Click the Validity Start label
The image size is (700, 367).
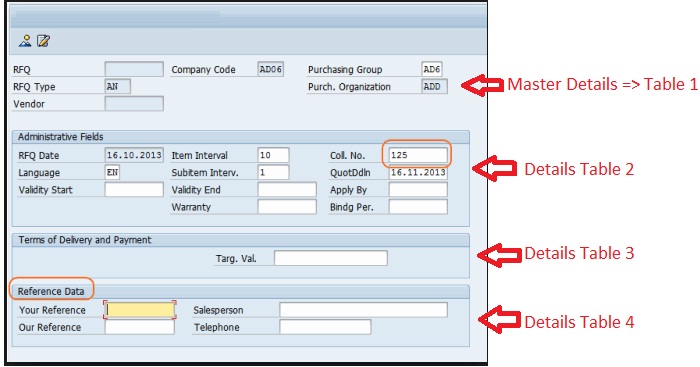[46, 190]
